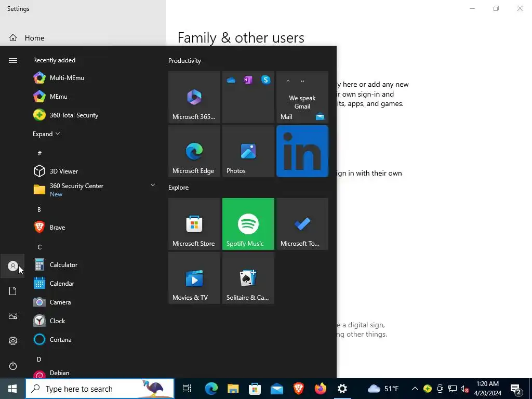The image size is (532, 399).
Task: Click the Microsoft 365 tile
Action: (194, 97)
